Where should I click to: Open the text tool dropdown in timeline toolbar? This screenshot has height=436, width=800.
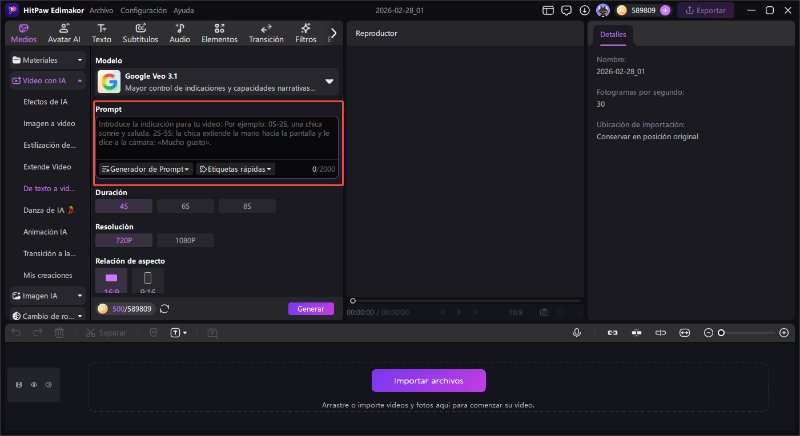point(178,333)
